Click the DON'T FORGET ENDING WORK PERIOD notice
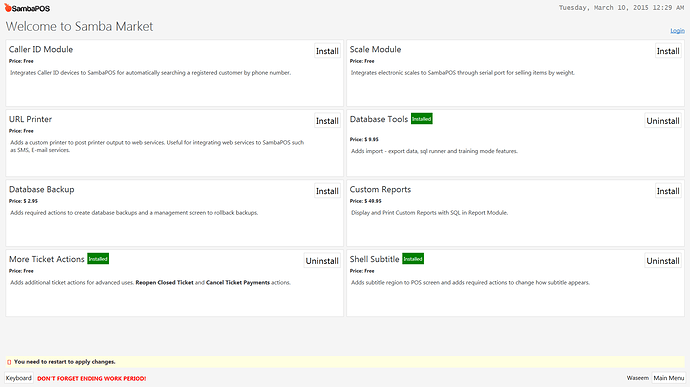690x387 pixels. coord(92,378)
